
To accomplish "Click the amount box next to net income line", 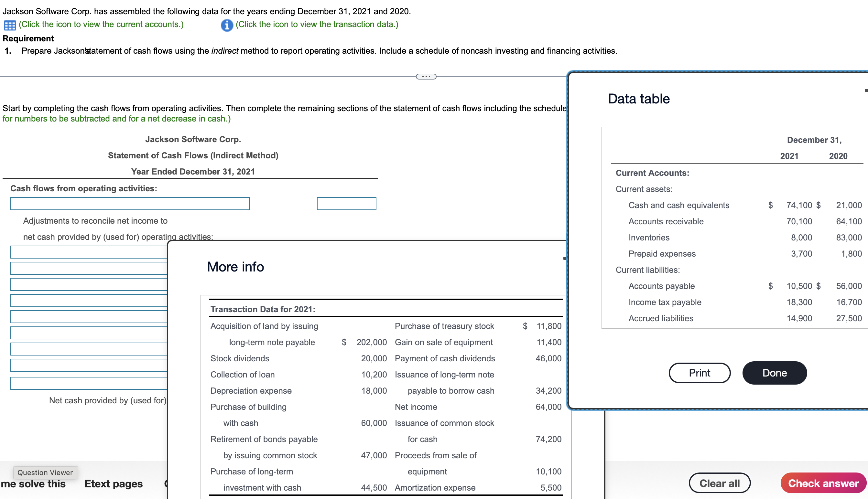I will [346, 203].
